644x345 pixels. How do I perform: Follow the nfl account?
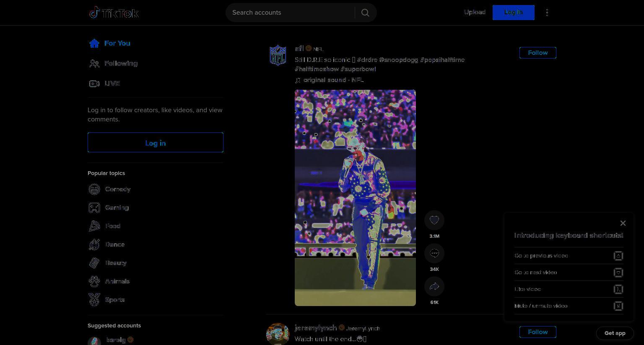coord(538,53)
